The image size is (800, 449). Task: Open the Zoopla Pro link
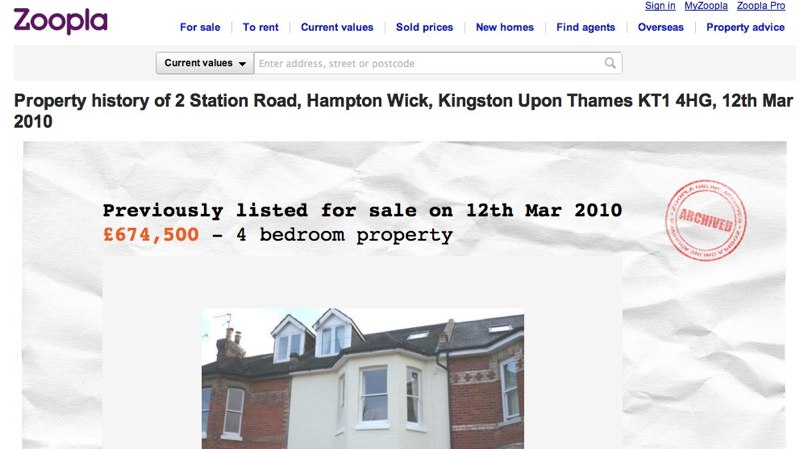[x=761, y=6]
